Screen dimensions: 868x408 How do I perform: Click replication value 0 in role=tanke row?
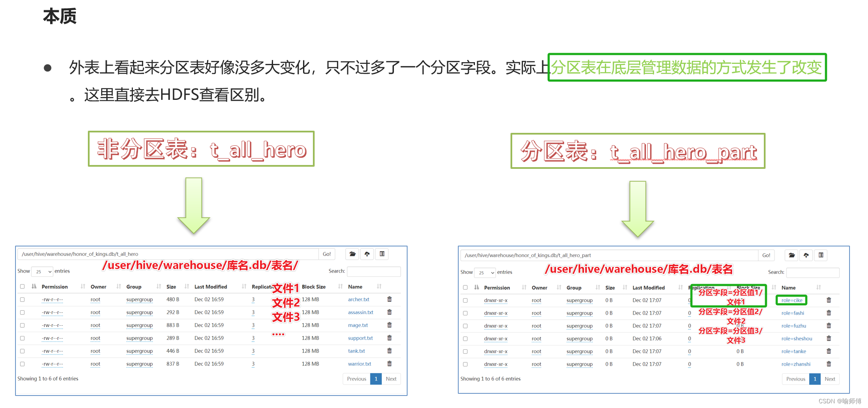689,351
